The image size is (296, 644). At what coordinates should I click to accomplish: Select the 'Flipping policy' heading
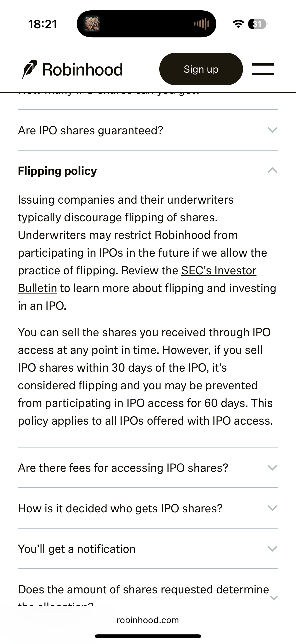pos(57,171)
